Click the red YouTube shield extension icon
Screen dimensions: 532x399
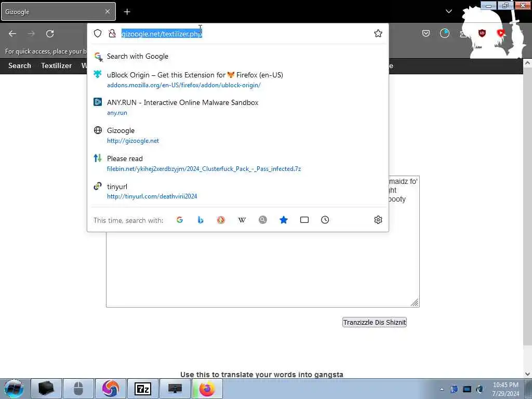pyautogui.click(x=500, y=33)
